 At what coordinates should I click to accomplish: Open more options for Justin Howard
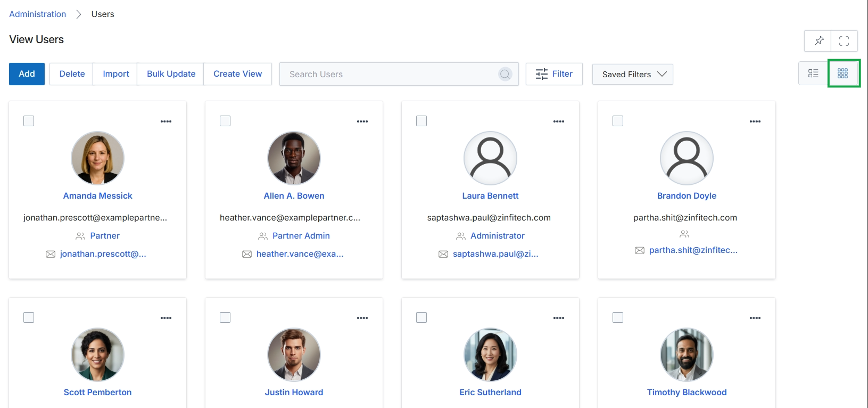coord(362,318)
